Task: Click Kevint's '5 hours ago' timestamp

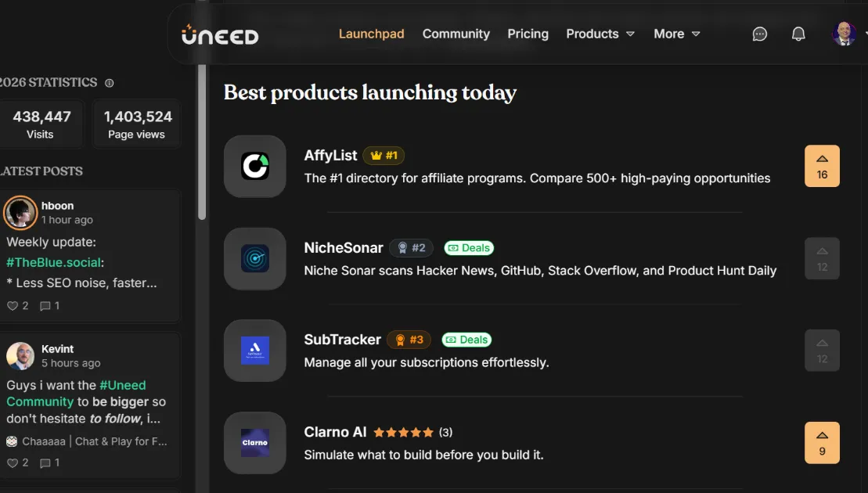Action: pos(71,364)
